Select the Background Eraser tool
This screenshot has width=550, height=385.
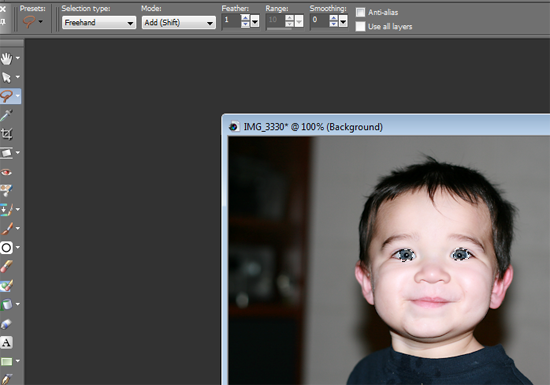6,285
